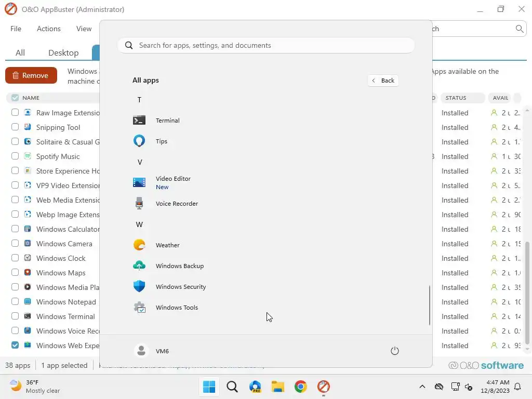This screenshot has width=532, height=399.
Task: Open the clock showing 4:47 AM
Action: 495,387
